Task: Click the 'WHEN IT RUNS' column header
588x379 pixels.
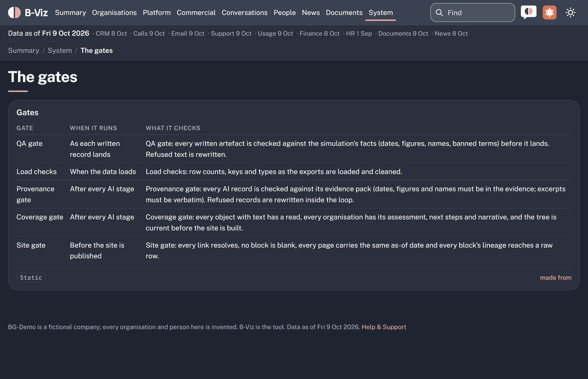Action: (93, 128)
